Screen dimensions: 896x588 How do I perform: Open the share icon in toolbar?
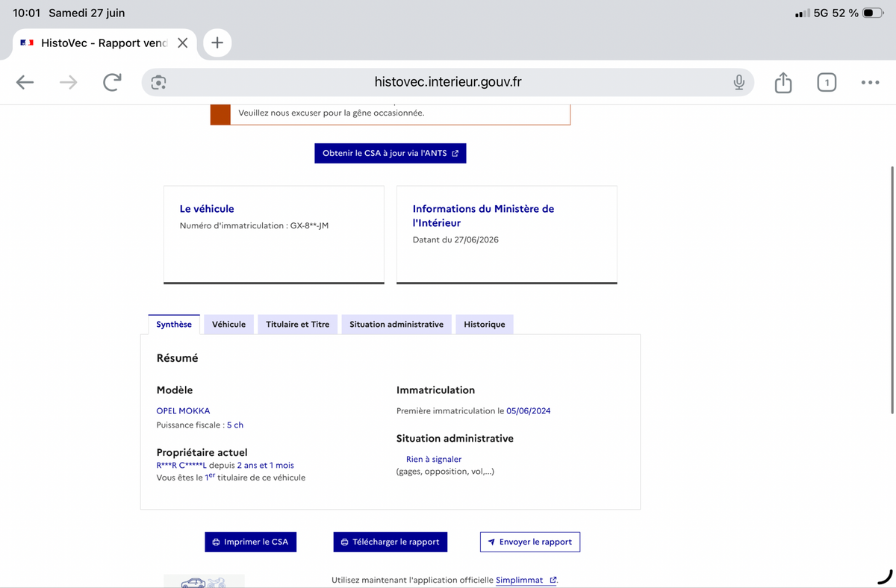[783, 82]
